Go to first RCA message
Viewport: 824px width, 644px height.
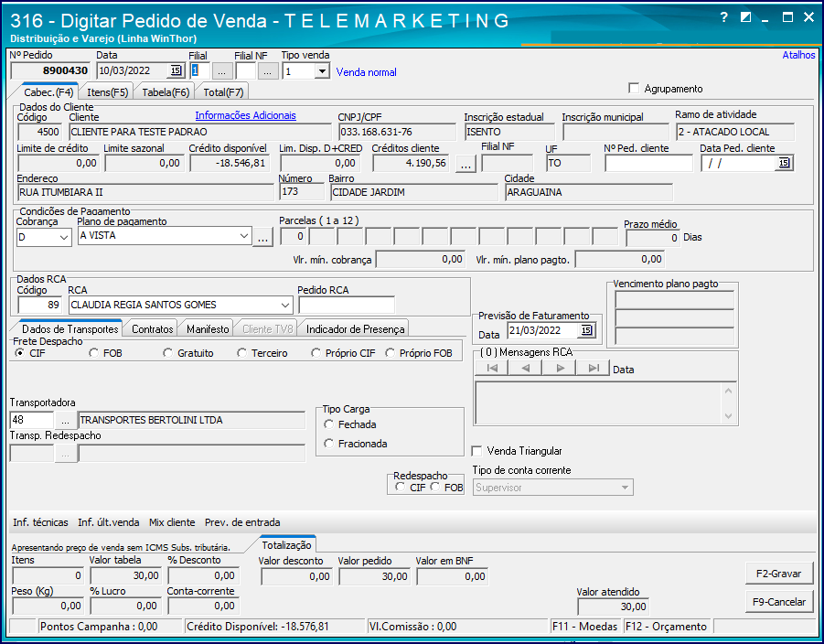click(x=492, y=368)
